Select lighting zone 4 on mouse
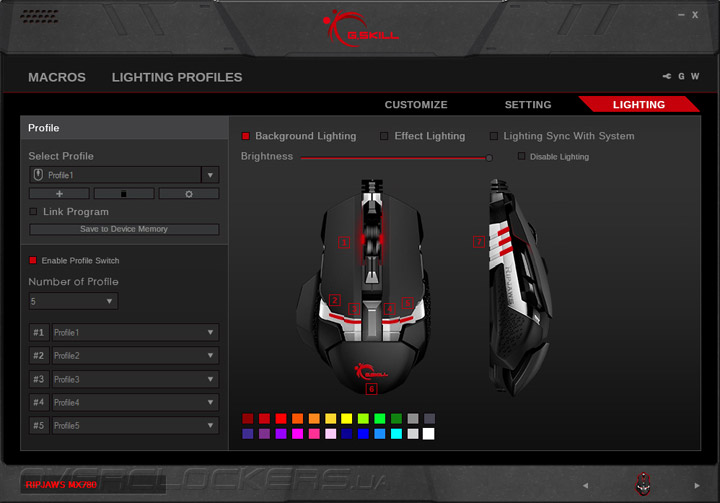 point(389,309)
